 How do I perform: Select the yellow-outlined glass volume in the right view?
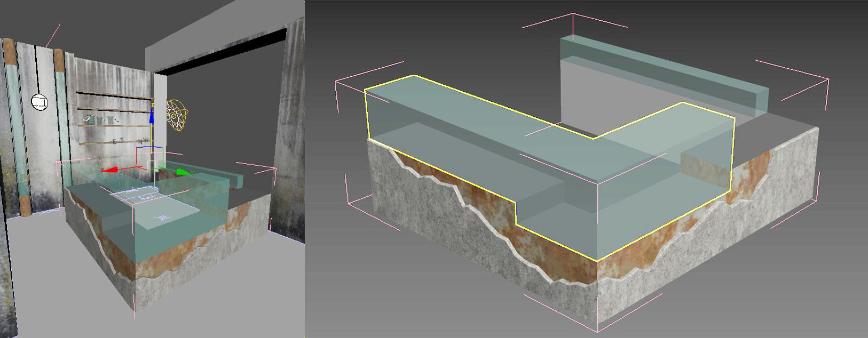(549, 167)
